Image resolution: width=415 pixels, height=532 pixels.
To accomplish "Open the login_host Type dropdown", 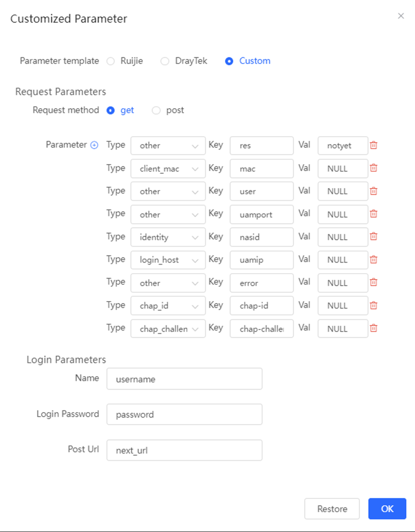I will click(168, 260).
